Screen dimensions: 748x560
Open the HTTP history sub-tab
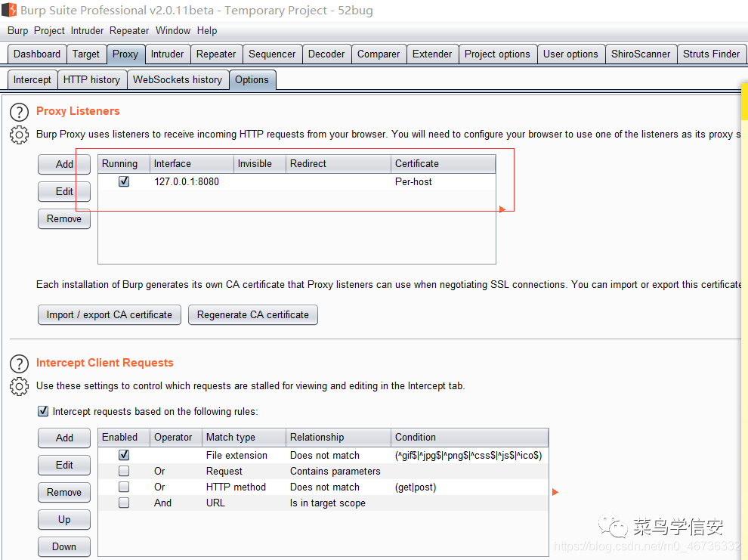pyautogui.click(x=91, y=79)
